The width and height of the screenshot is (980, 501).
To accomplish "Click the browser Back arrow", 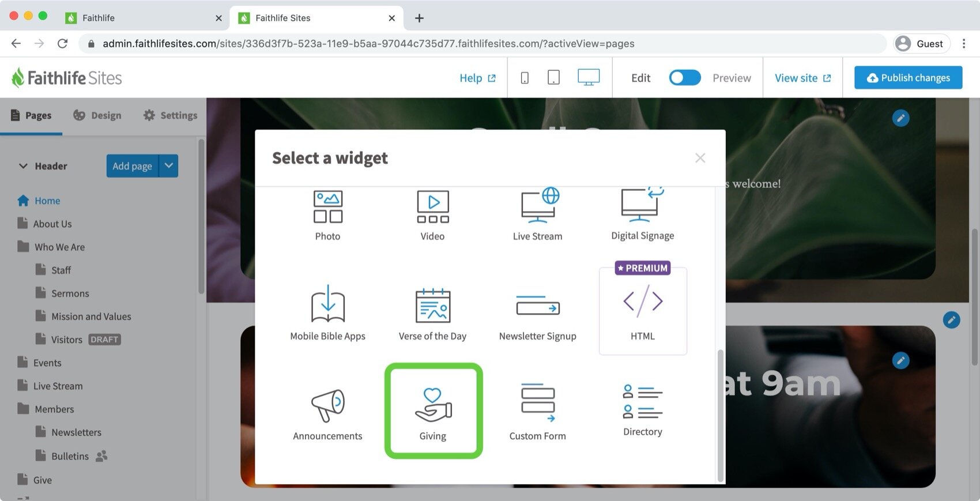I will pyautogui.click(x=16, y=43).
